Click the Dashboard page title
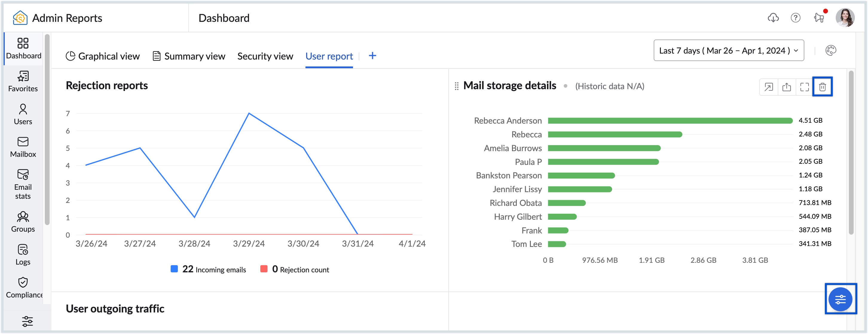This screenshot has height=334, width=868. pos(224,18)
